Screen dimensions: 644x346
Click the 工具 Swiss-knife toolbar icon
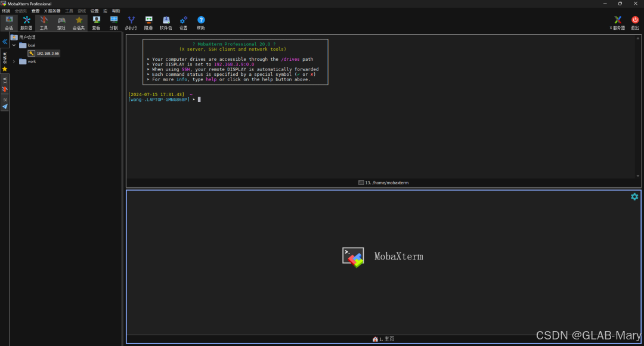pos(44,23)
